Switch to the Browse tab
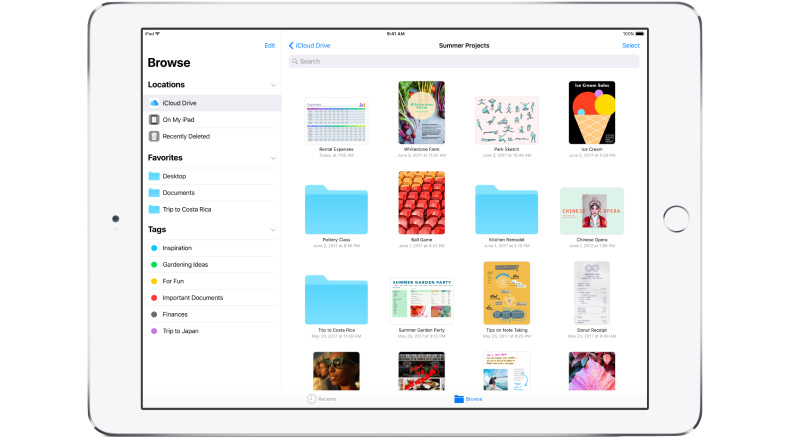Viewport: 790px width, 440px height. [468, 399]
